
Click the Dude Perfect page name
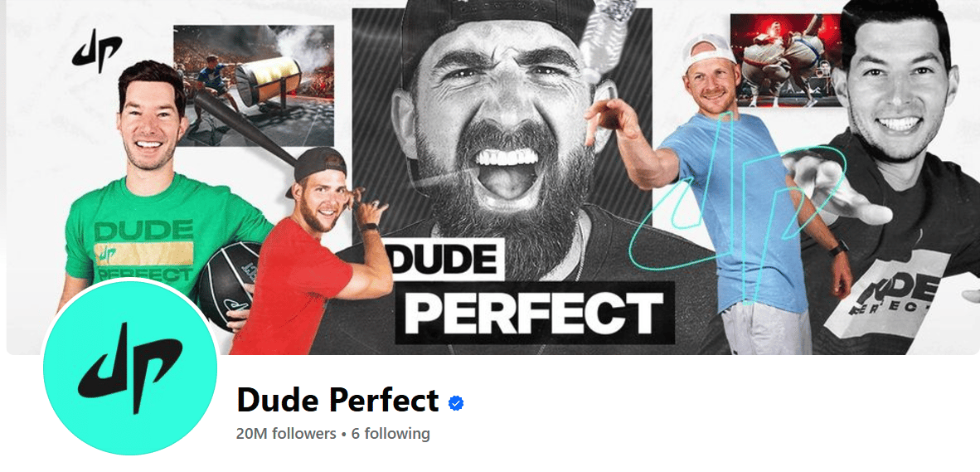pos(338,401)
